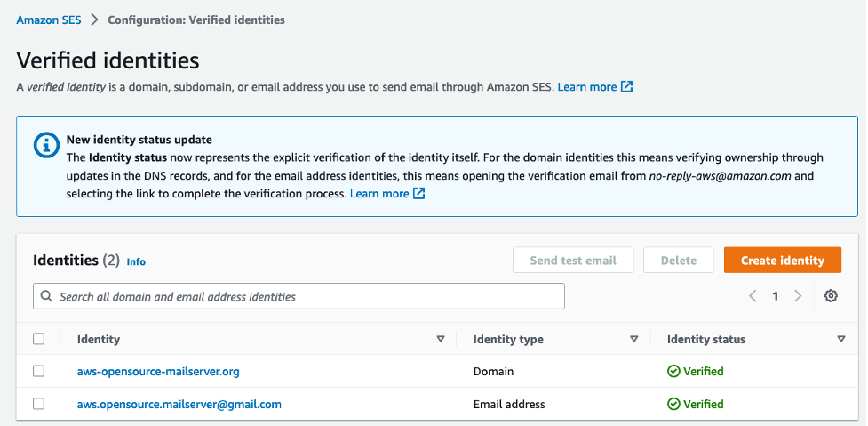Viewport: 868px width, 426px height.
Task: Click the Verified check icon for the domain identity
Action: pos(673,371)
